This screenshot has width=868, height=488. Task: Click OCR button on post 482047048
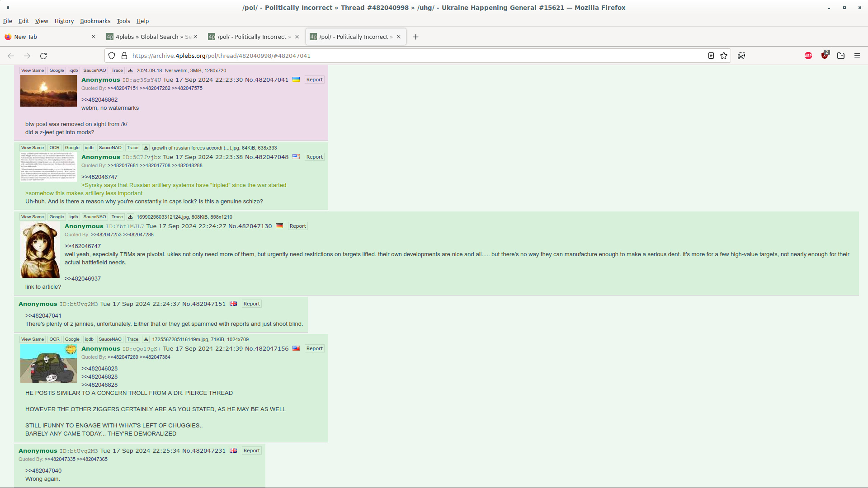(x=54, y=148)
